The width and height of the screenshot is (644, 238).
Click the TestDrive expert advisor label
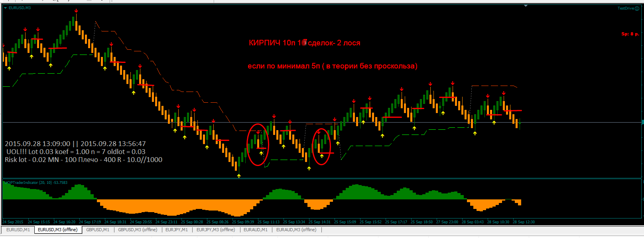tap(626, 8)
